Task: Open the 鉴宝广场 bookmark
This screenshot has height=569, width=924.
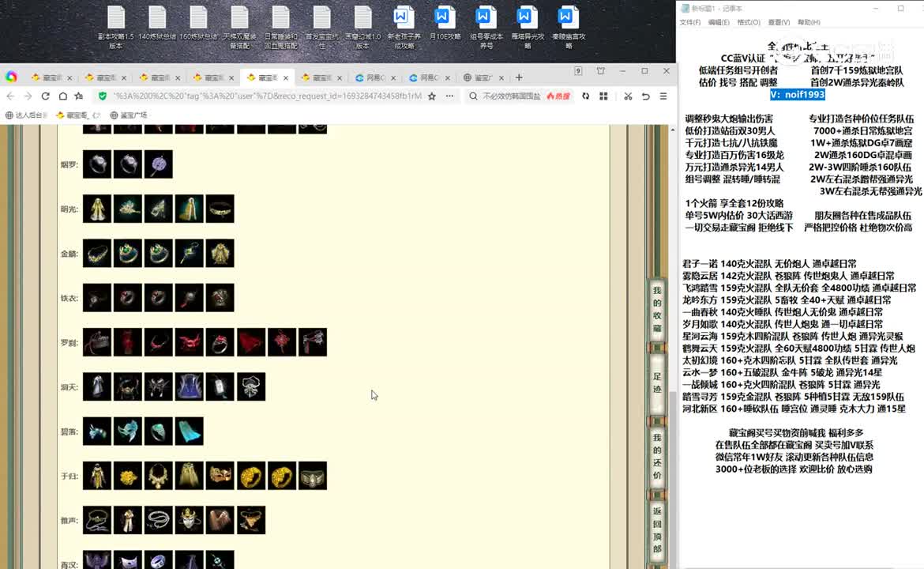Action: 129,115
